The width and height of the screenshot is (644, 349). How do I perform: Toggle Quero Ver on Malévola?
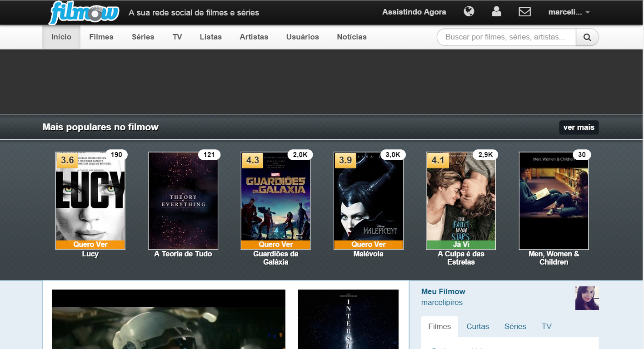(x=369, y=245)
